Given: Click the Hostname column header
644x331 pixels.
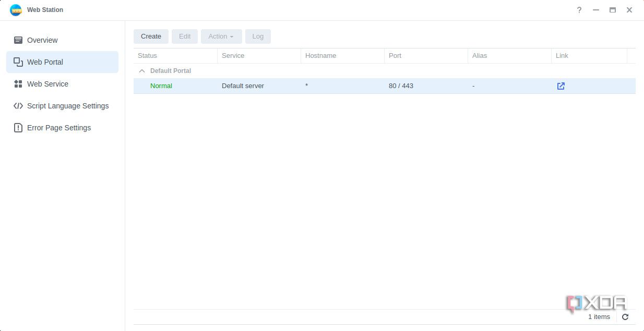Looking at the screenshot, I should point(320,56).
